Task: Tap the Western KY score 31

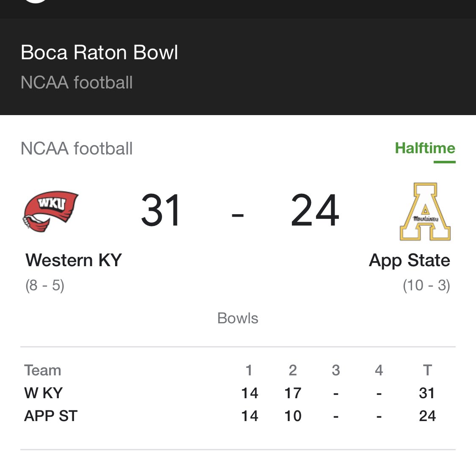Action: 161,210
